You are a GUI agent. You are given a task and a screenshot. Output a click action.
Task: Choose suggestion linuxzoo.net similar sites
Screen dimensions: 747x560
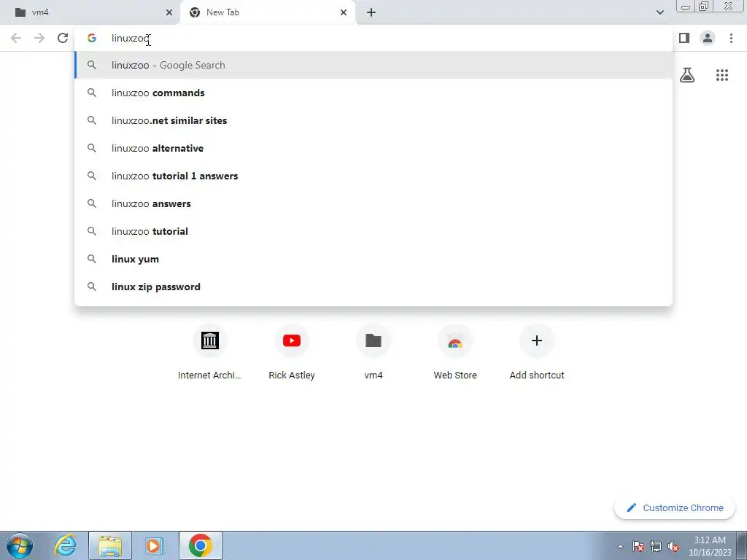[x=373, y=120]
